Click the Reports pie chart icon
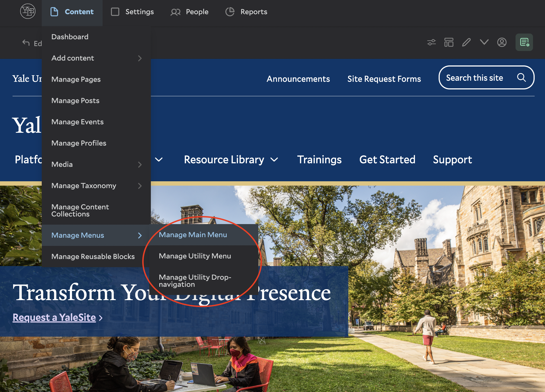Screen dimensions: 545x392 pyautogui.click(x=230, y=12)
